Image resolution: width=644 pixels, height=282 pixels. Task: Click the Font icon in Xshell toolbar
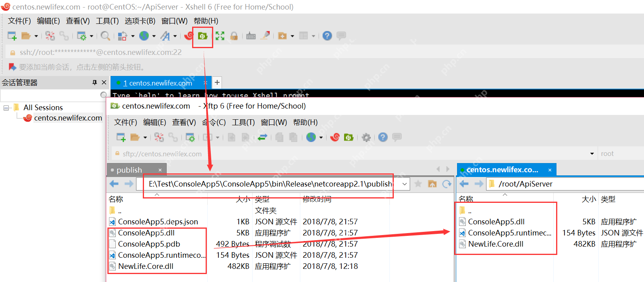tap(165, 36)
